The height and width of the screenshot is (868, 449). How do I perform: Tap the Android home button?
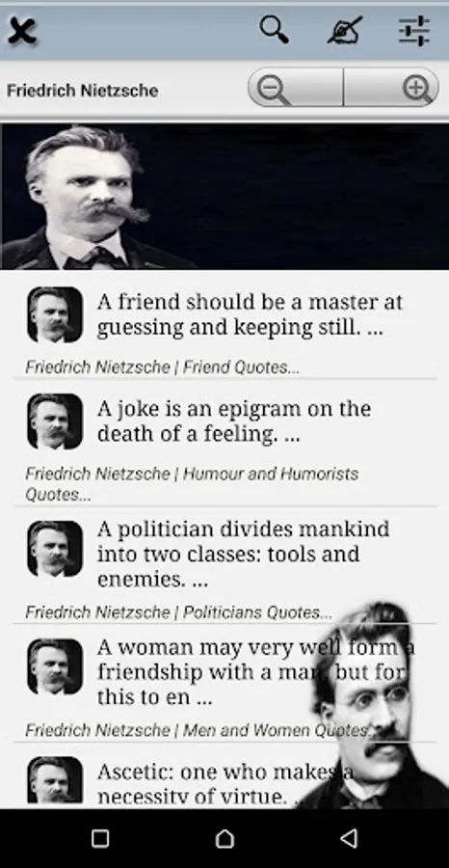(224, 839)
